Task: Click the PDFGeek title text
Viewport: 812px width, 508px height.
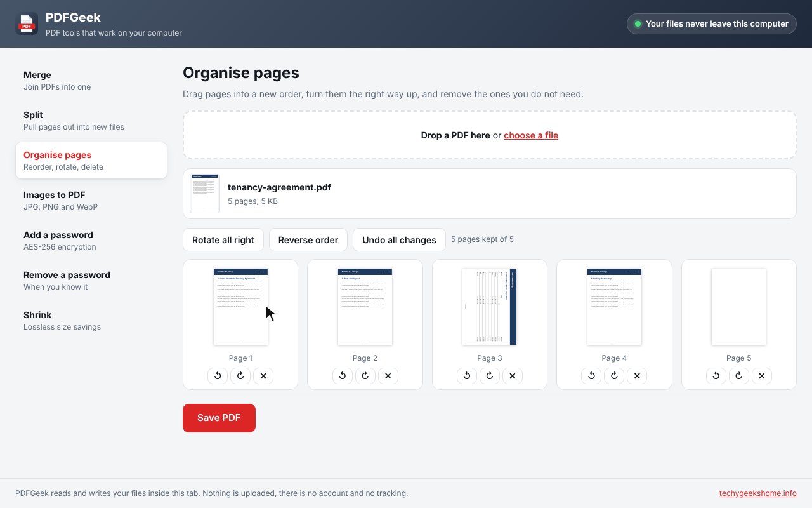Action: pyautogui.click(x=73, y=18)
